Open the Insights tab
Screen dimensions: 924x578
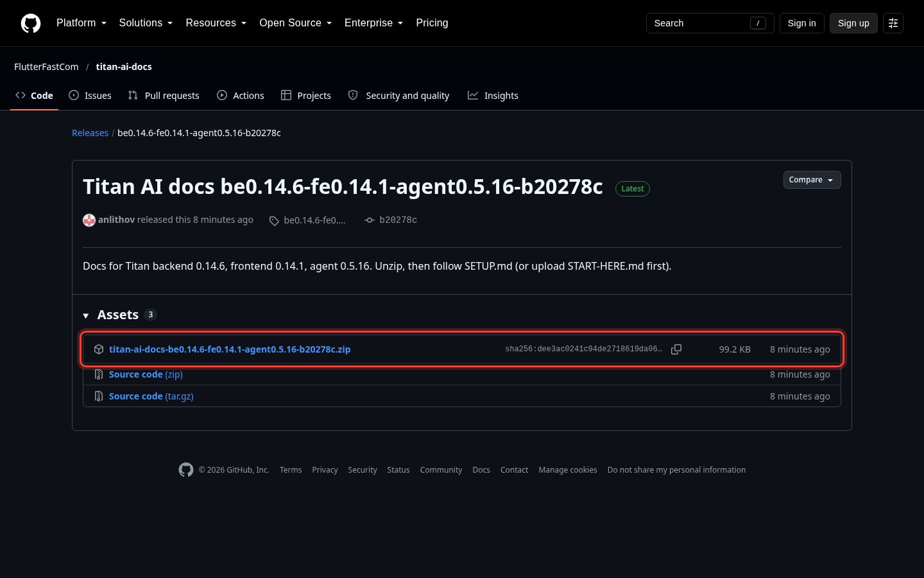pyautogui.click(x=493, y=96)
